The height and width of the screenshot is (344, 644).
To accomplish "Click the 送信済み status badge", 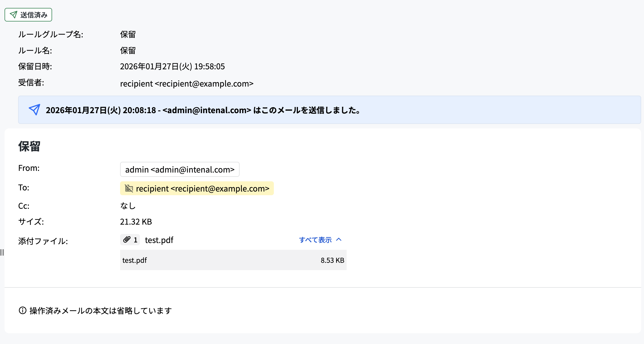I will pos(28,15).
